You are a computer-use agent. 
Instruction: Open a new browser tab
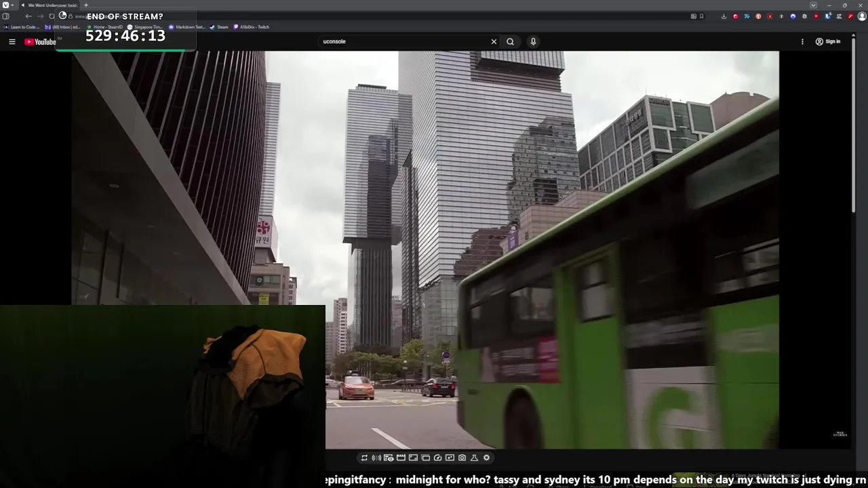(x=86, y=5)
